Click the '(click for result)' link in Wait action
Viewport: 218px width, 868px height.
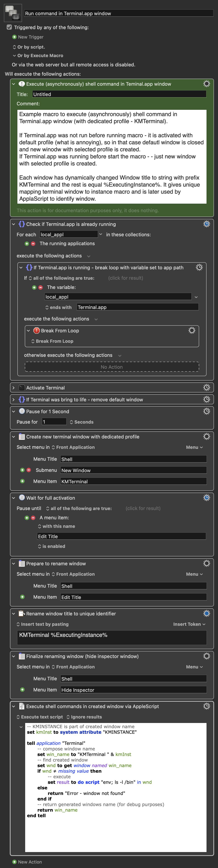[143, 508]
